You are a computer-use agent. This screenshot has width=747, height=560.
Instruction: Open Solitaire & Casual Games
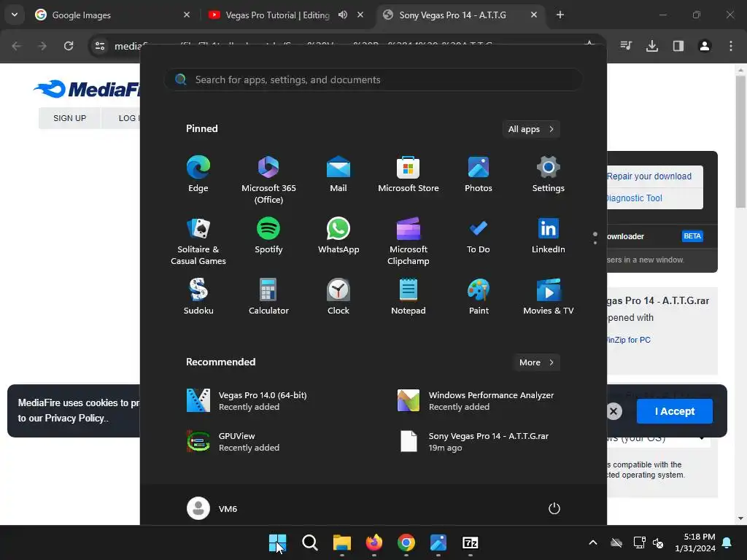(x=198, y=241)
